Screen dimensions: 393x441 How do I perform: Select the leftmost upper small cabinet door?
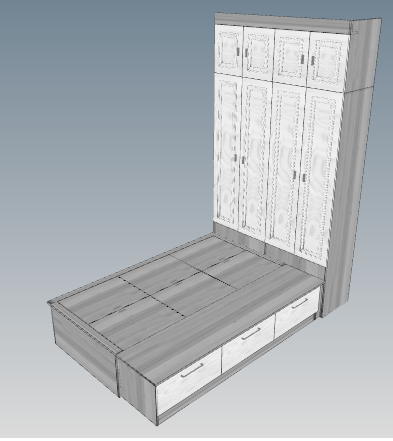point(229,49)
